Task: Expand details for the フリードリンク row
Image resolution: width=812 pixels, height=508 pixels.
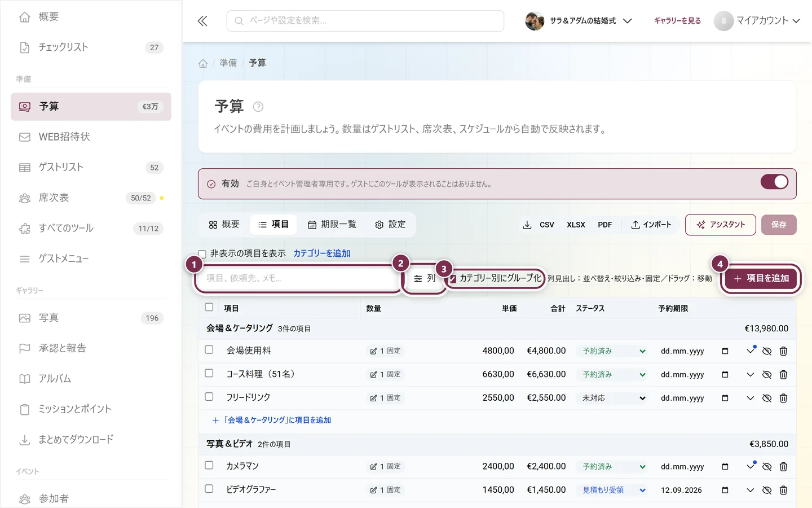Action: pyautogui.click(x=750, y=398)
